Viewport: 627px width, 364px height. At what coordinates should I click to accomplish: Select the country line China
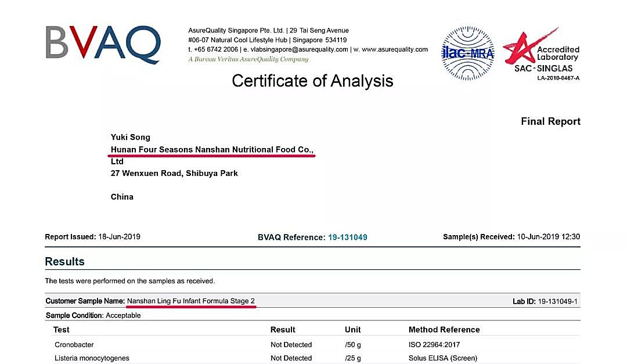coord(122,197)
